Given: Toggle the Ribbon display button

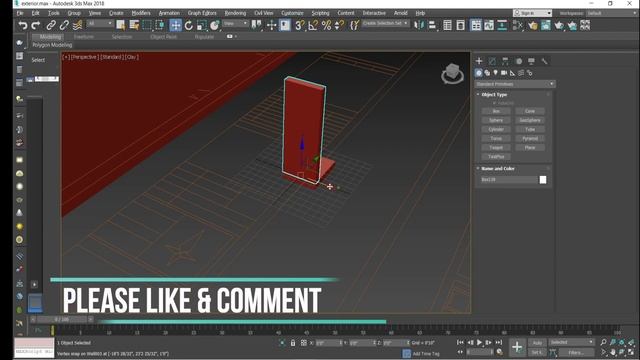Looking at the screenshot, I should point(476,25).
